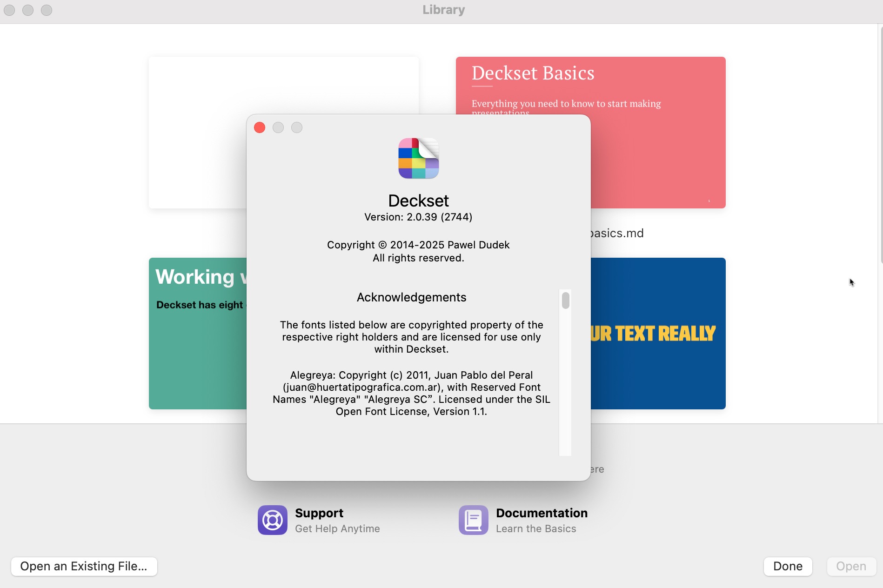The height and width of the screenshot is (588, 883).
Task: Click the Get Help Anytime subtitle
Action: [x=337, y=528]
